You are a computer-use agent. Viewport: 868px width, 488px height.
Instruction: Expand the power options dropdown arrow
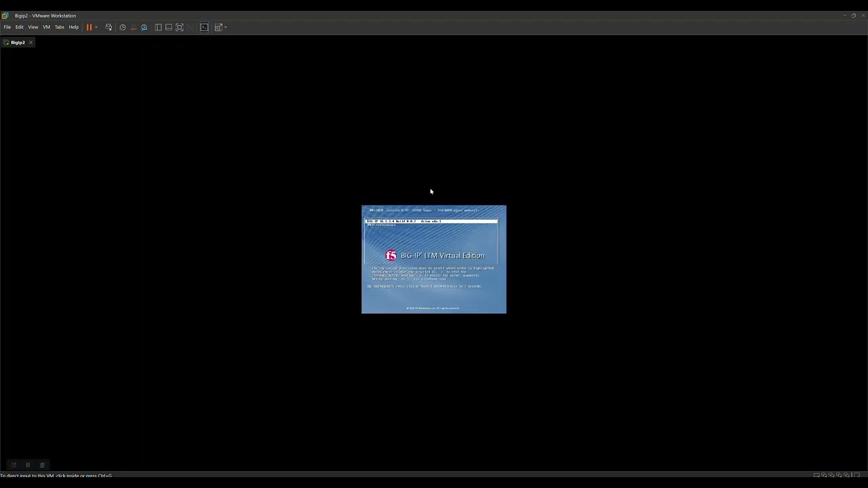96,27
